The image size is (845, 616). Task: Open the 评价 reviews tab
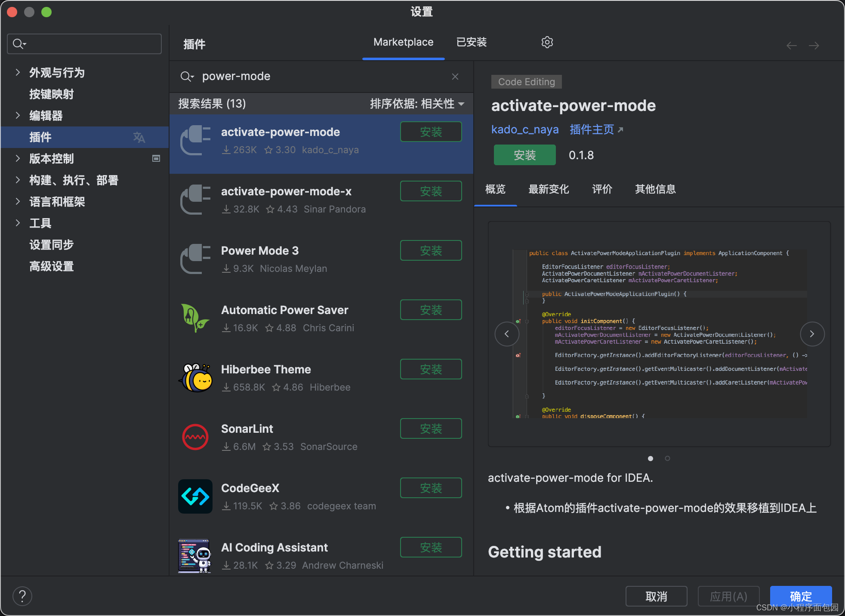pyautogui.click(x=602, y=189)
